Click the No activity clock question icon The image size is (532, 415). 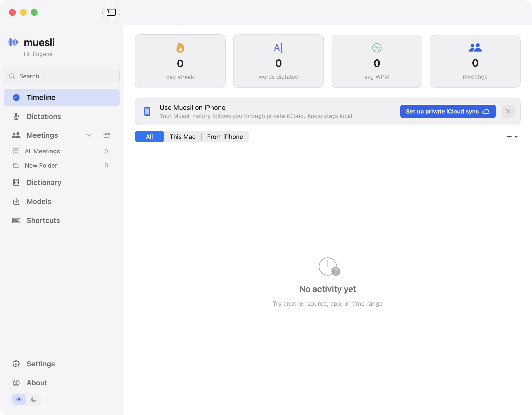coord(329,267)
